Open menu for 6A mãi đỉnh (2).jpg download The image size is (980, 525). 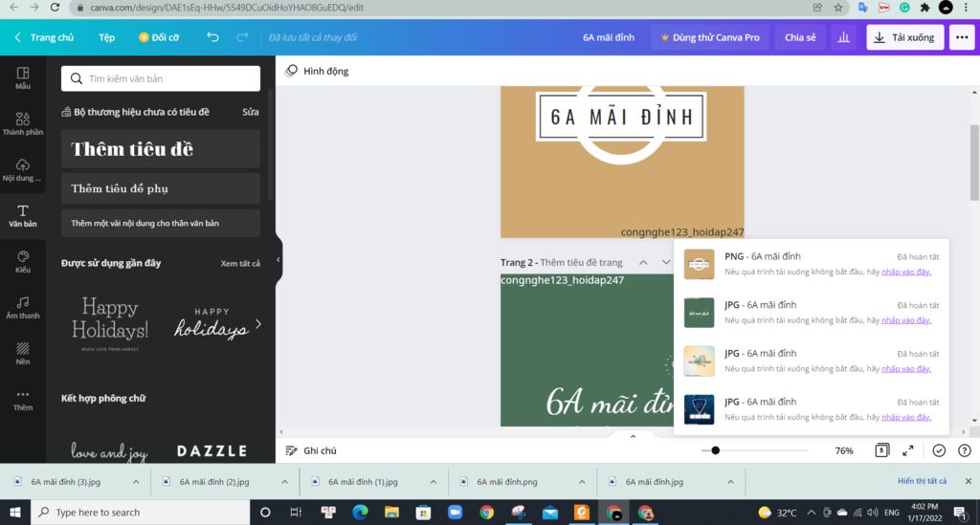tap(284, 481)
